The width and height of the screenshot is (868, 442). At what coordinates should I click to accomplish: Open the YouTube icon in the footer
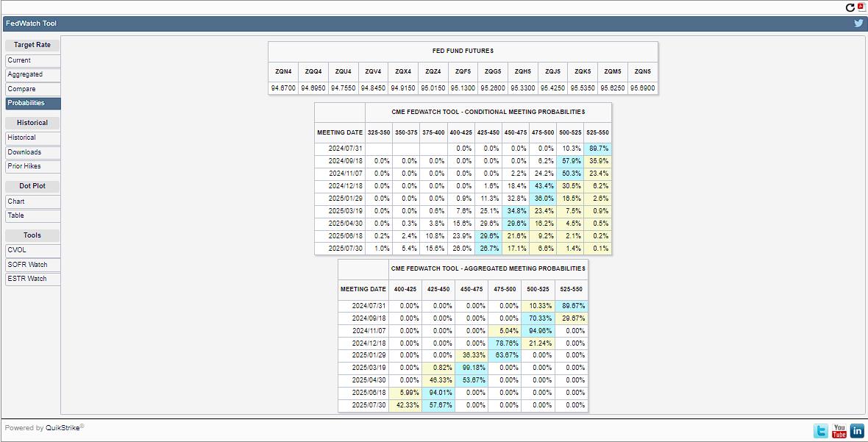click(839, 430)
